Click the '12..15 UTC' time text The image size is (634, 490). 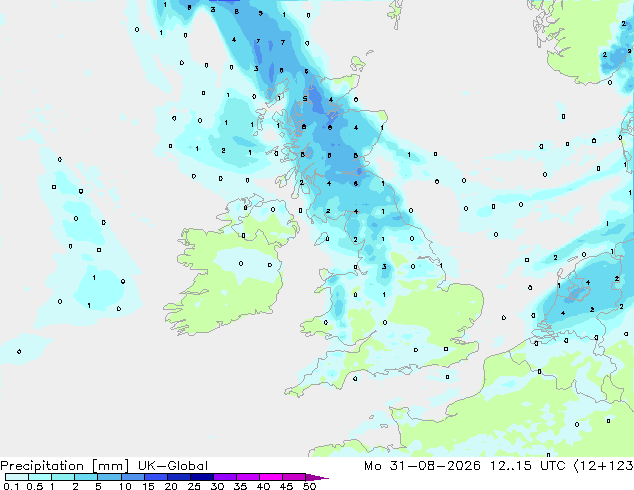click(527, 466)
